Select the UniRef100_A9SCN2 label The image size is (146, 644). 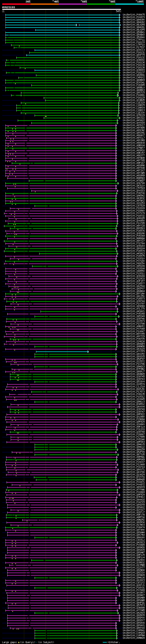[x=133, y=130]
